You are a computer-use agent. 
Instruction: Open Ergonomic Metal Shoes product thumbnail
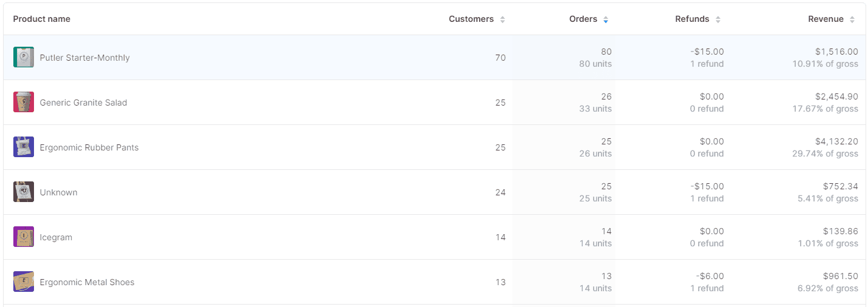pos(24,282)
